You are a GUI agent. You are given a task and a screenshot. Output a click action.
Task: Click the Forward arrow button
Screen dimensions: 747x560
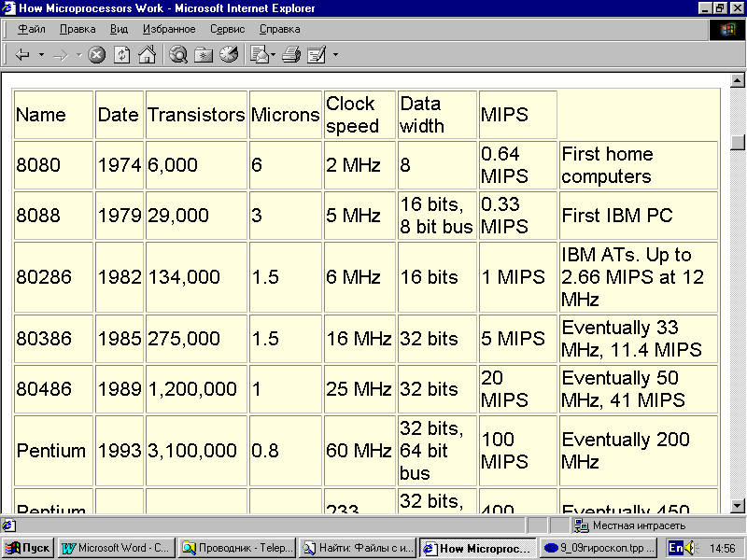click(61, 55)
